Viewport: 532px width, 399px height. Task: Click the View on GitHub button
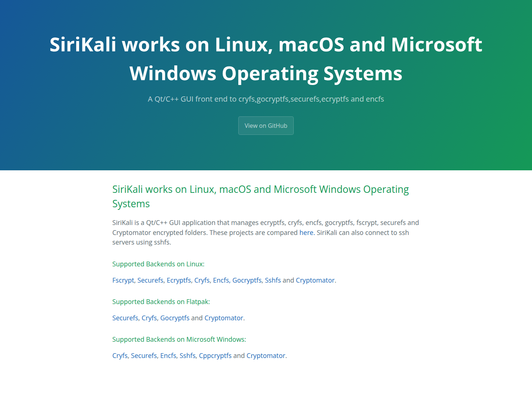266,126
